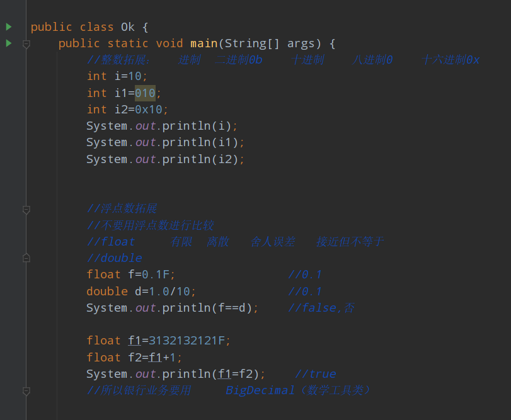Click run arrow beside main method
511x420 pixels.
pyautogui.click(x=8, y=43)
